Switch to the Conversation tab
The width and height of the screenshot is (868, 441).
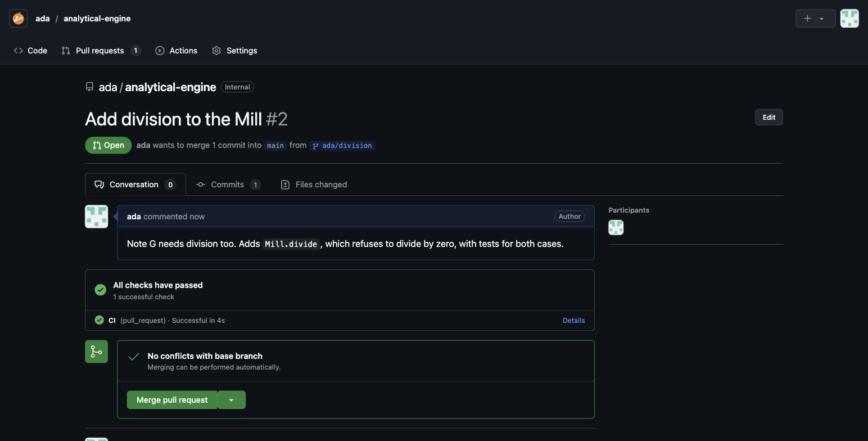pos(135,184)
